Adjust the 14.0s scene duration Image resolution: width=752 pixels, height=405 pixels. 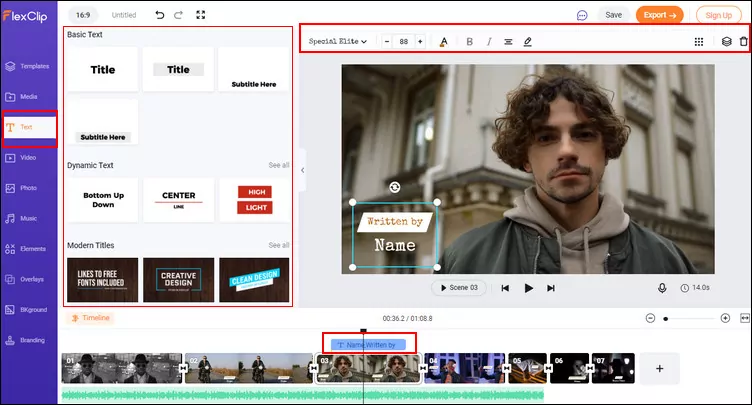[x=695, y=288]
